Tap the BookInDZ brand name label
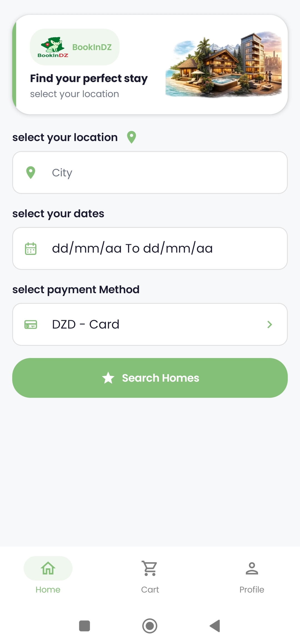 92,47
